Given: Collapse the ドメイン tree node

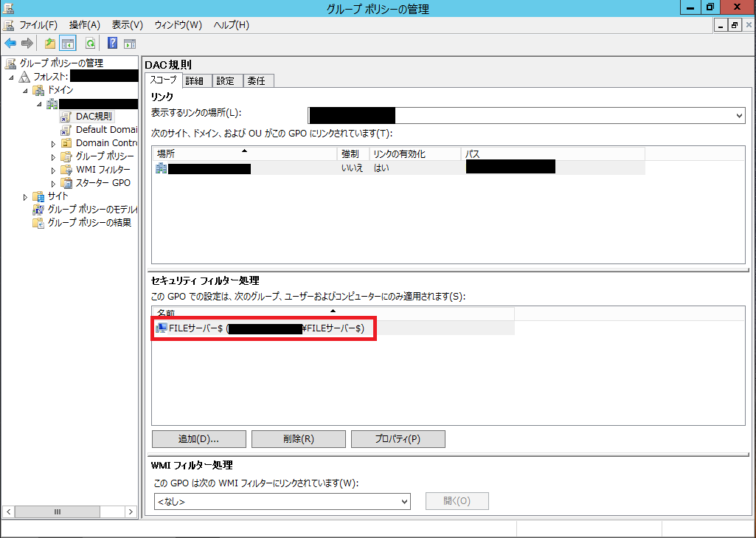Looking at the screenshot, I should [26, 90].
